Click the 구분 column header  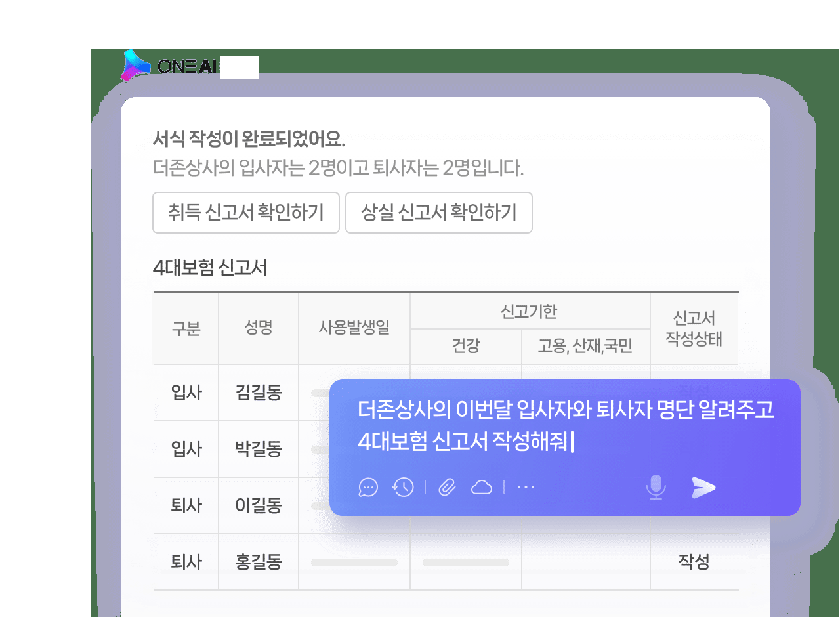(186, 328)
